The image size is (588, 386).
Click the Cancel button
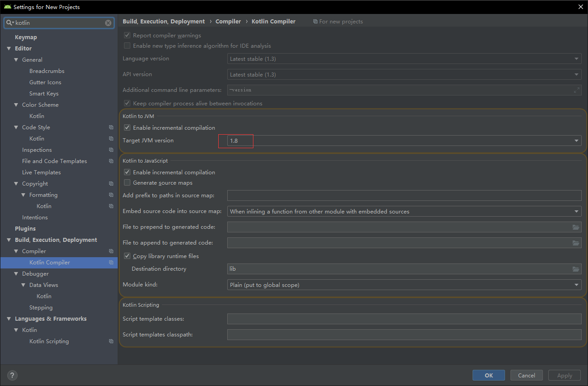pos(527,375)
